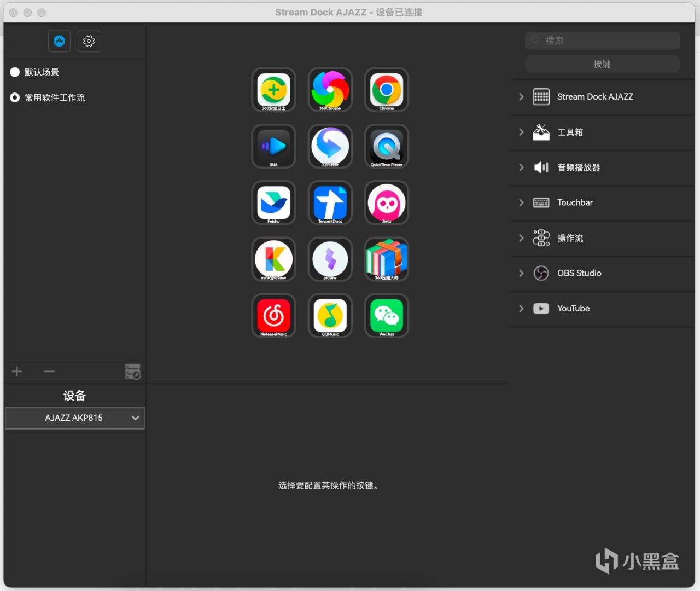The height and width of the screenshot is (591, 700).
Task: Click the YouTube label
Action: 573,309
